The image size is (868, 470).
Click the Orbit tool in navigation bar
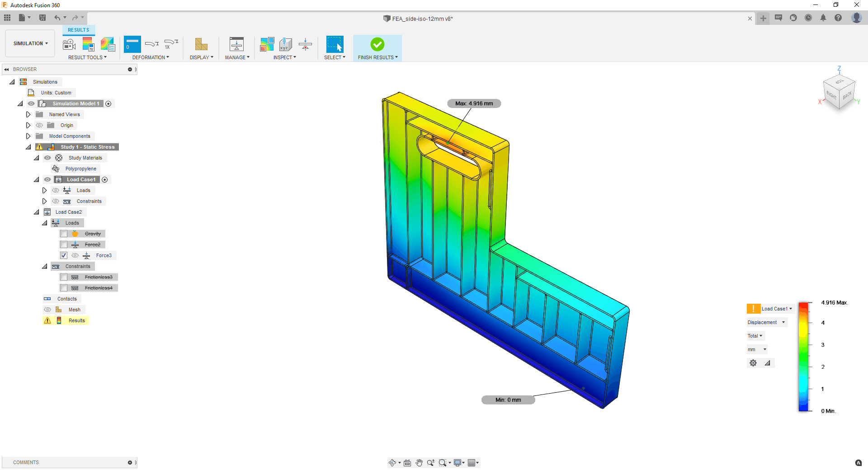coord(392,462)
